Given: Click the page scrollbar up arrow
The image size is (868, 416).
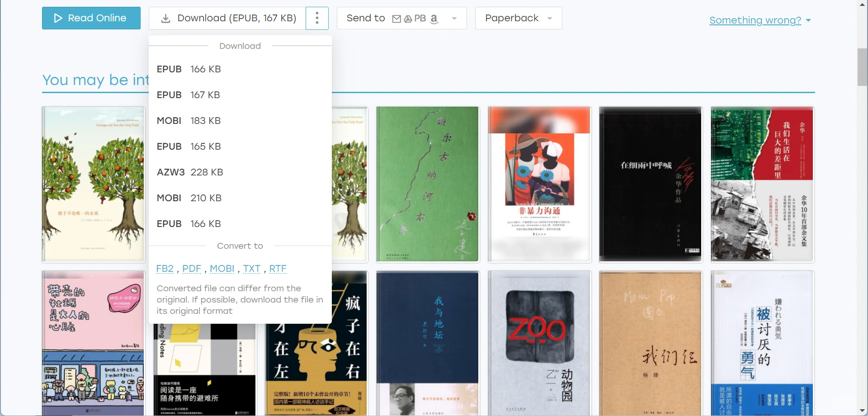Looking at the screenshot, I should (863, 4).
